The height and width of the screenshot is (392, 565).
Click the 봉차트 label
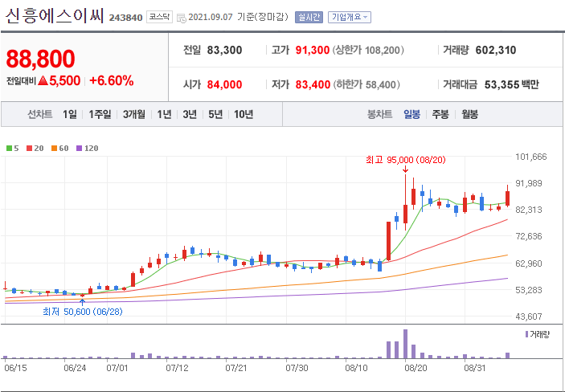(379, 115)
